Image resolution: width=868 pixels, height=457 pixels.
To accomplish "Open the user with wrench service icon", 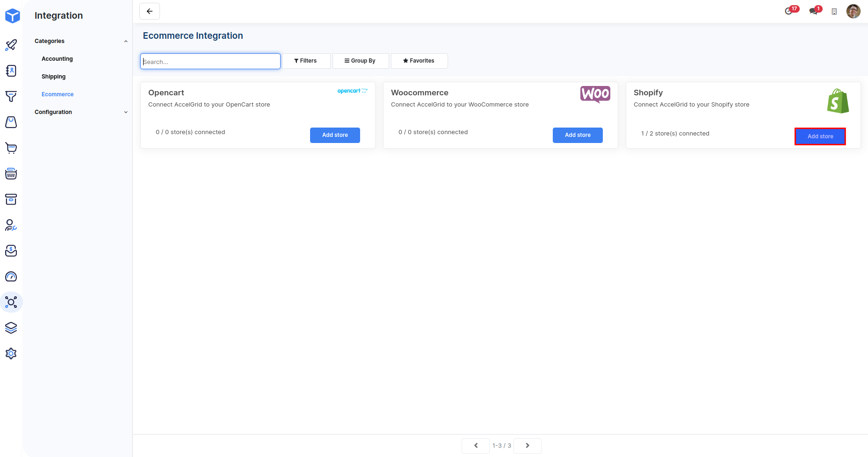I will [11, 225].
